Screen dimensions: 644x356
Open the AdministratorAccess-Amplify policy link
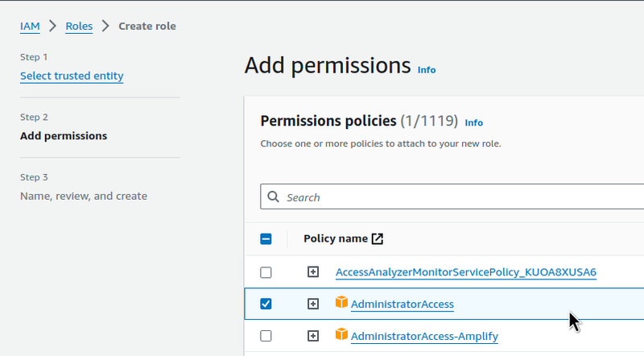click(424, 337)
